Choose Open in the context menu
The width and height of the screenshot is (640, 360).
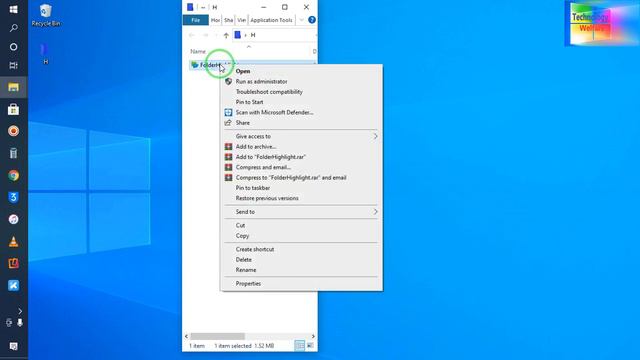pyautogui.click(x=243, y=71)
